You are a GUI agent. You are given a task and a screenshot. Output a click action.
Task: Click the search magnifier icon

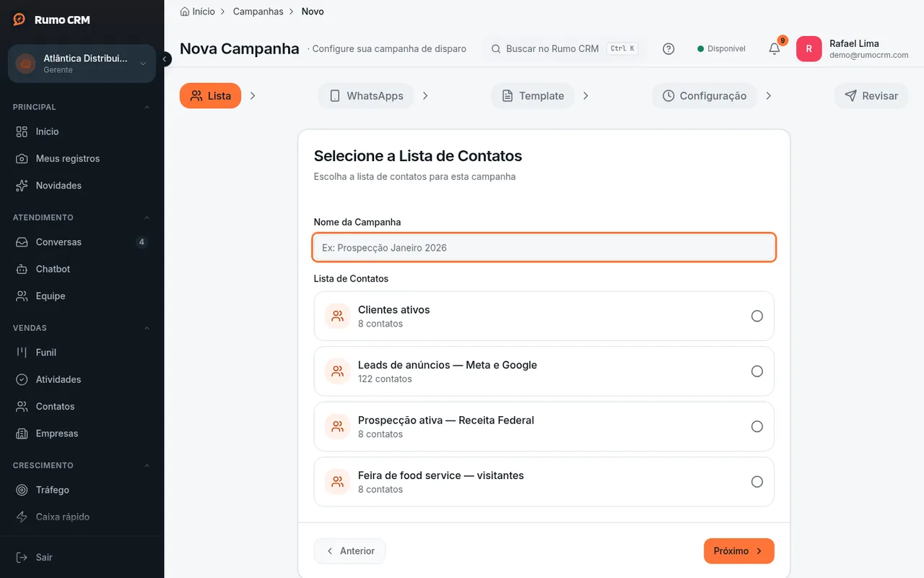pyautogui.click(x=496, y=49)
